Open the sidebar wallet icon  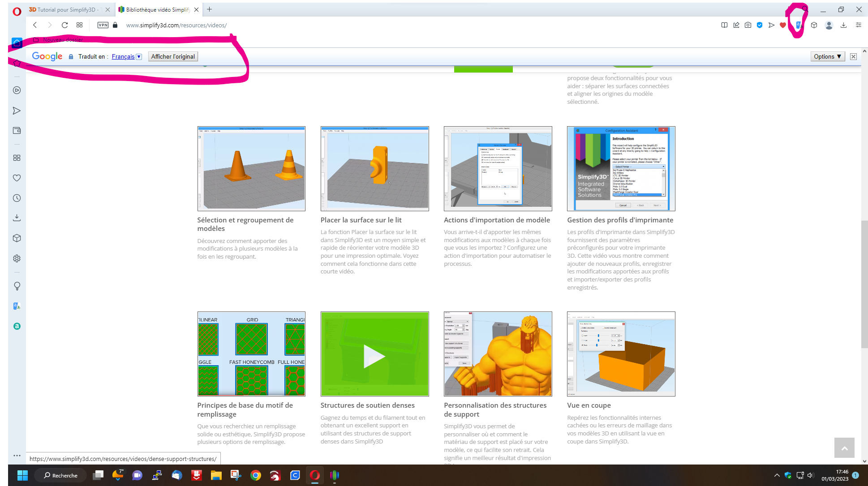pos(17,131)
